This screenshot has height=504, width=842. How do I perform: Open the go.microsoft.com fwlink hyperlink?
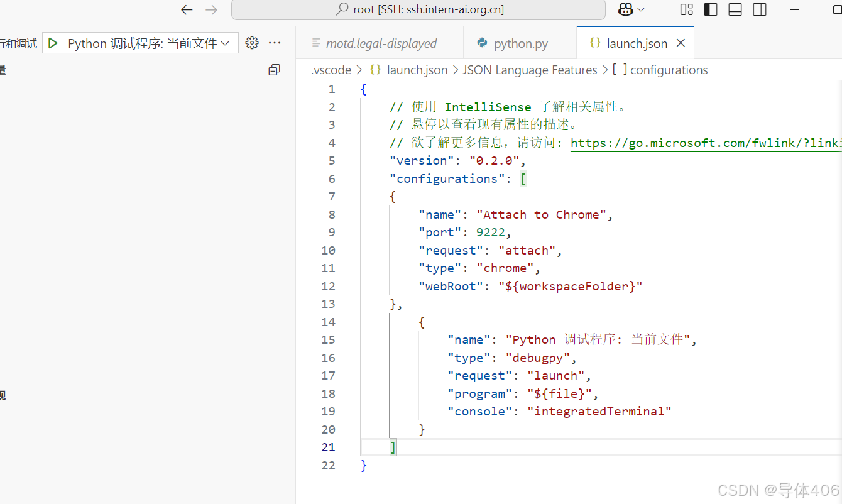[704, 143]
